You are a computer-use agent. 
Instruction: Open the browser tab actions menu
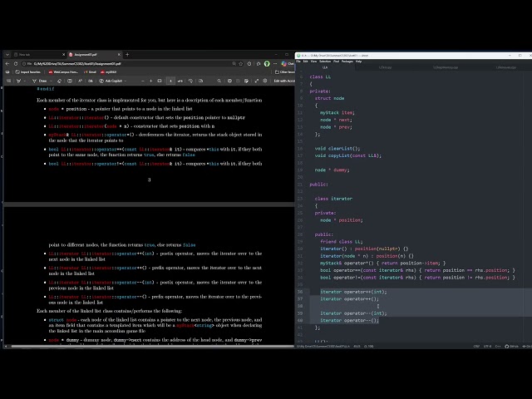point(7,54)
